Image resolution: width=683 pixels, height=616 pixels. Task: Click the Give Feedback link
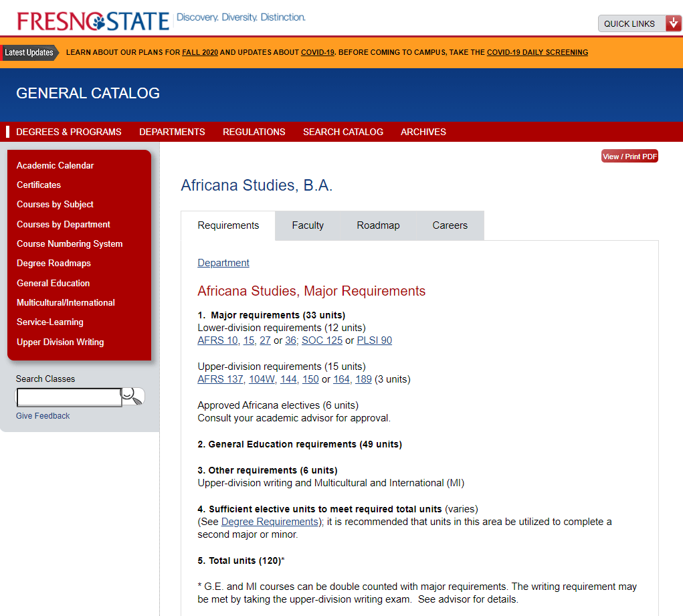pos(42,415)
